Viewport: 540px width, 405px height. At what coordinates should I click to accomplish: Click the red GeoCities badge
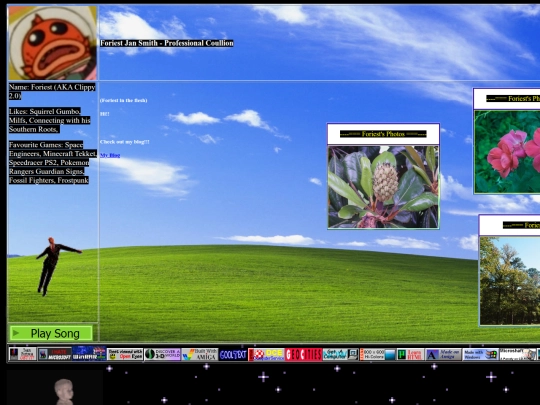(x=303, y=354)
